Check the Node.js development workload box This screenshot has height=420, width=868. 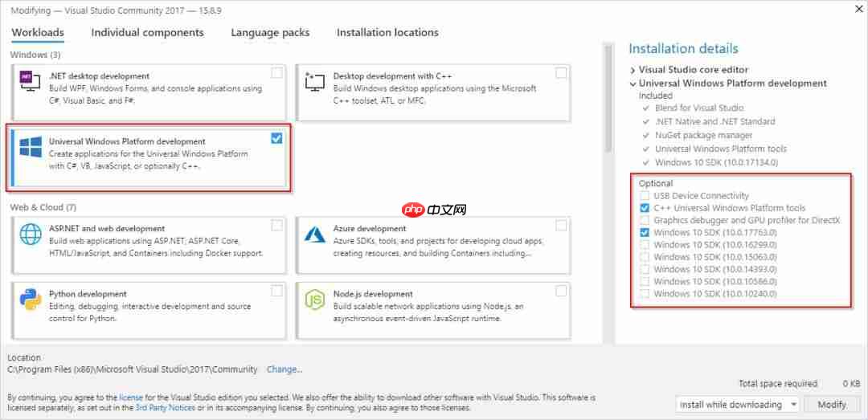[561, 291]
